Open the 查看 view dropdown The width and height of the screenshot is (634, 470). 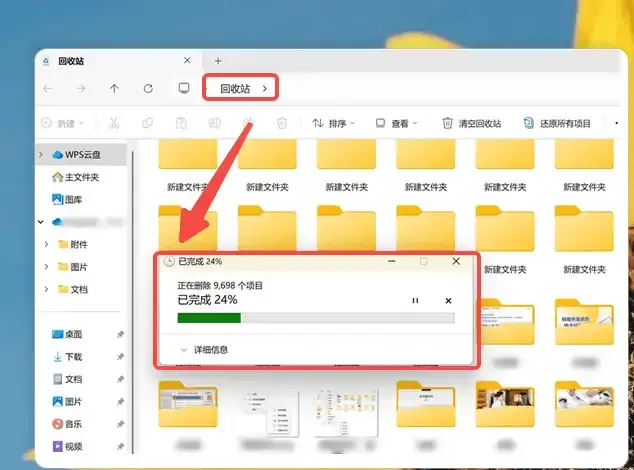click(x=396, y=123)
